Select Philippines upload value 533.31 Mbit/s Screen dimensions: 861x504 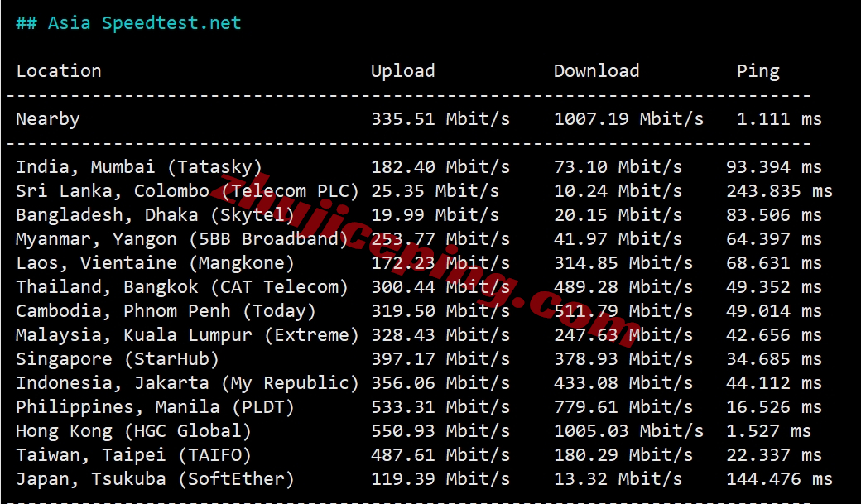pyautogui.click(x=440, y=407)
